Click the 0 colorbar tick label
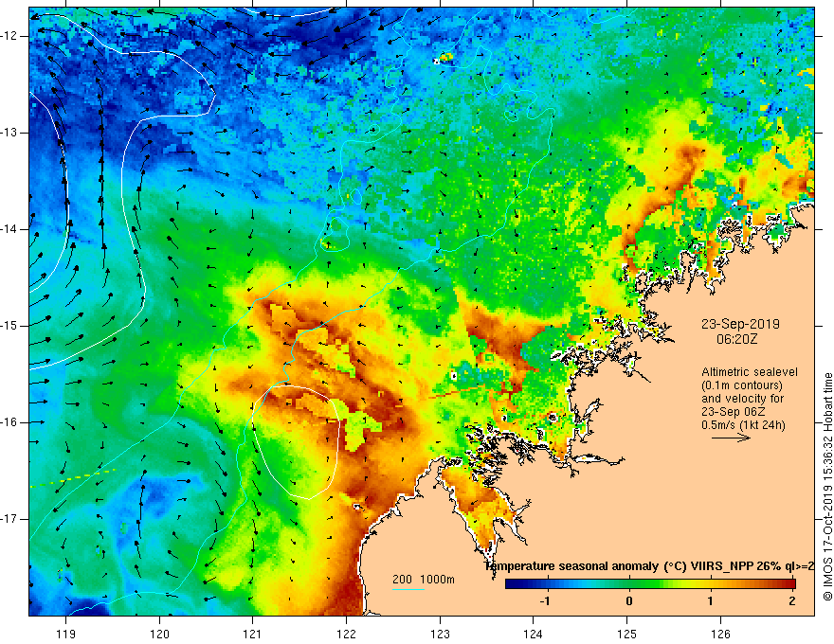Image resolution: width=834 pixels, height=644 pixels. click(x=629, y=601)
